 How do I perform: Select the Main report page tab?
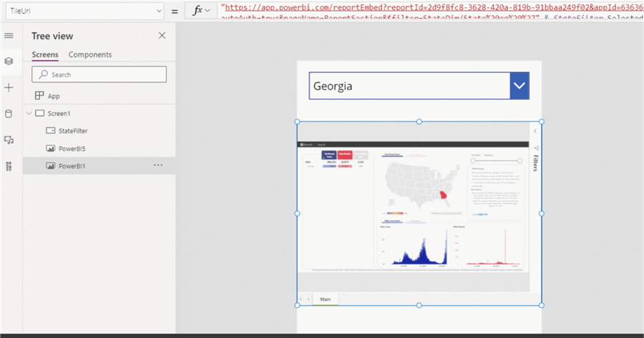(x=326, y=299)
